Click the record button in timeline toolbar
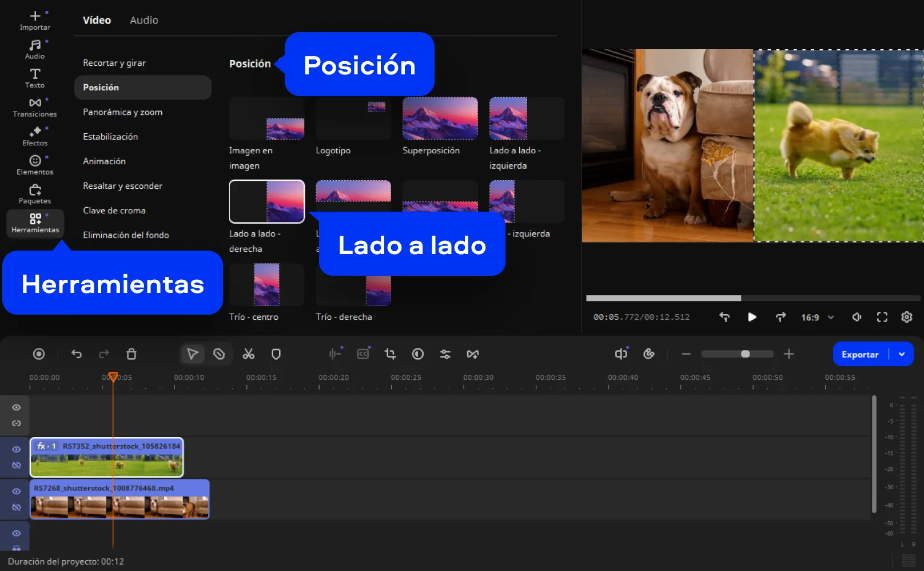This screenshot has height=571, width=924. [x=39, y=354]
